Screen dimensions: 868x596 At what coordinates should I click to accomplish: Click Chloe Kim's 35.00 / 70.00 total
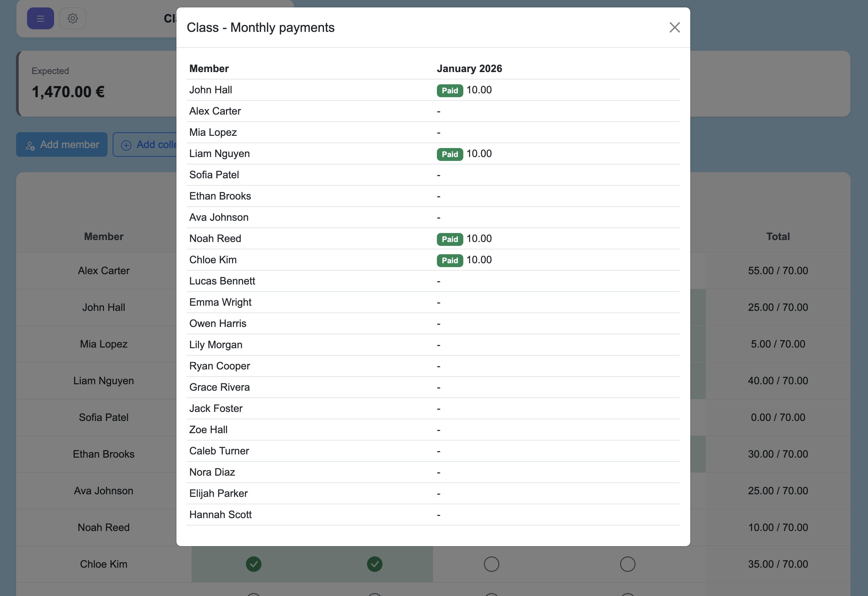(778, 564)
